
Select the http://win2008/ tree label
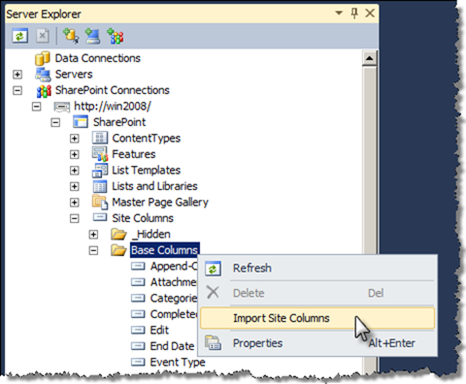point(112,106)
